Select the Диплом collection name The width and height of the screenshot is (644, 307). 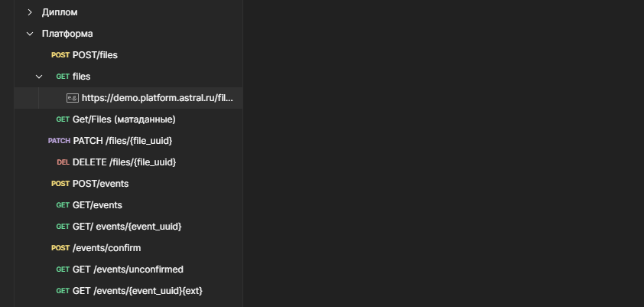pyautogui.click(x=60, y=12)
